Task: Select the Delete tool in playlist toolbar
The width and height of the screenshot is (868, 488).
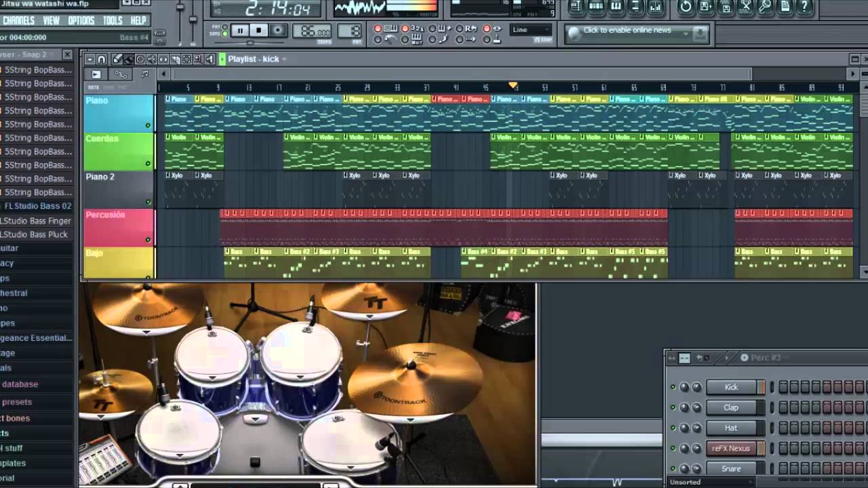Action: tap(140, 59)
